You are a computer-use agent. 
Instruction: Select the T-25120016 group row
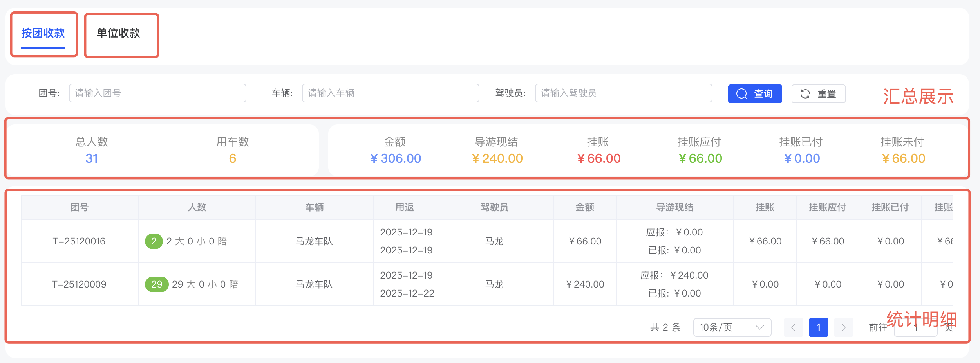pyautogui.click(x=79, y=241)
